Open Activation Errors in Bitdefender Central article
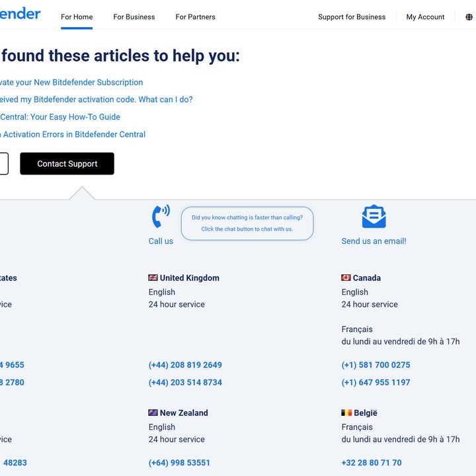 (x=73, y=134)
